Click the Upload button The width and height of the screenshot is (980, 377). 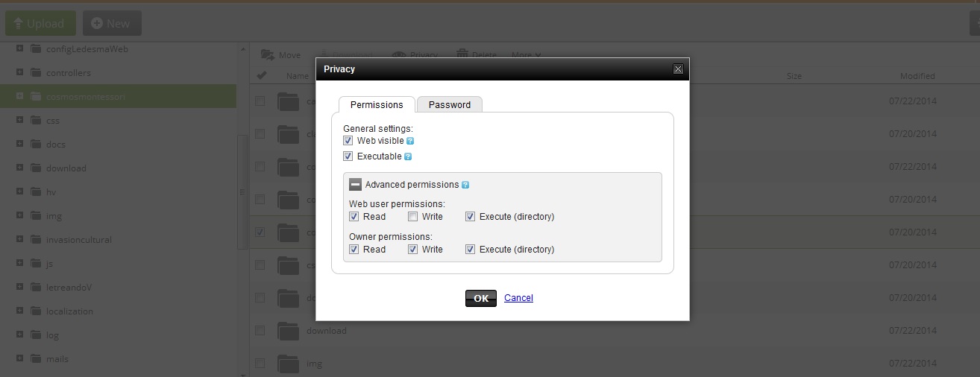tap(40, 24)
